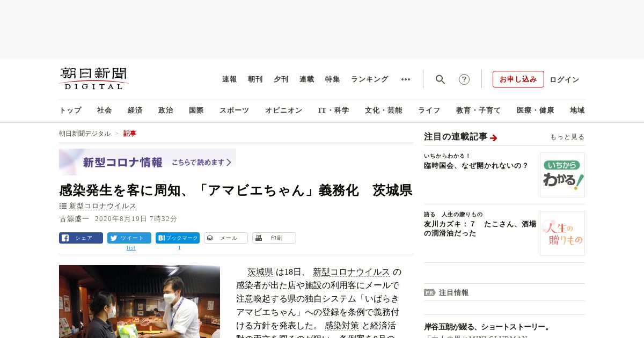Click もっと見る in sidebar

point(567,137)
